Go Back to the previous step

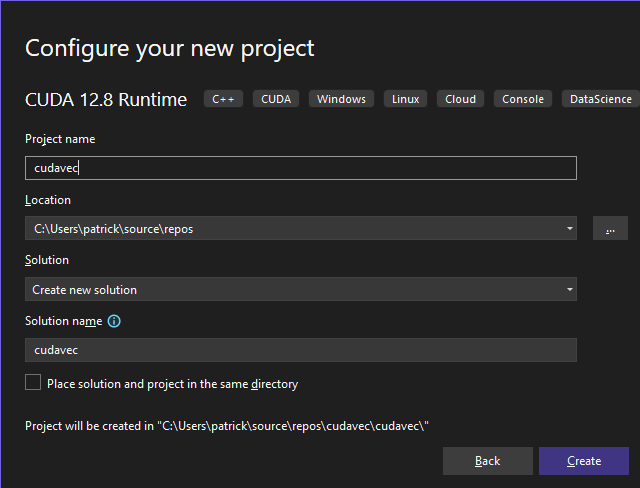pyautogui.click(x=488, y=461)
